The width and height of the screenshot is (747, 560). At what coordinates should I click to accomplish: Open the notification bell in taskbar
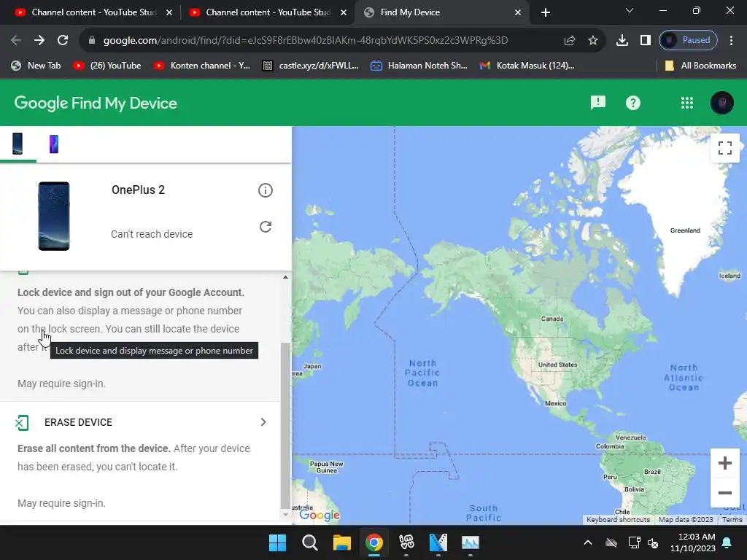point(727,542)
